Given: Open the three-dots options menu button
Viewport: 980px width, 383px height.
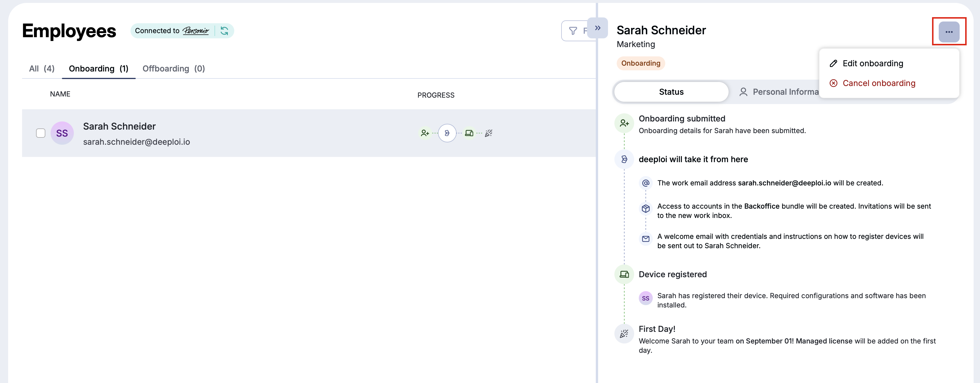Looking at the screenshot, I should [x=949, y=32].
